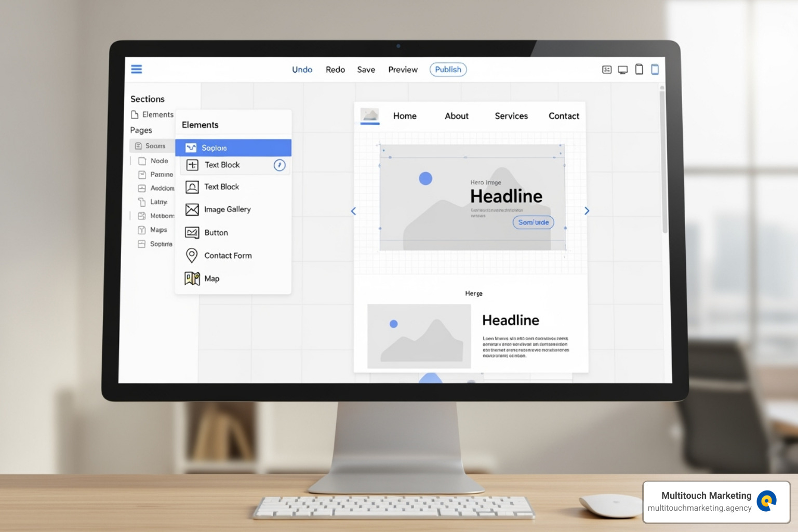
Task: Click the Publish button
Action: (x=448, y=69)
